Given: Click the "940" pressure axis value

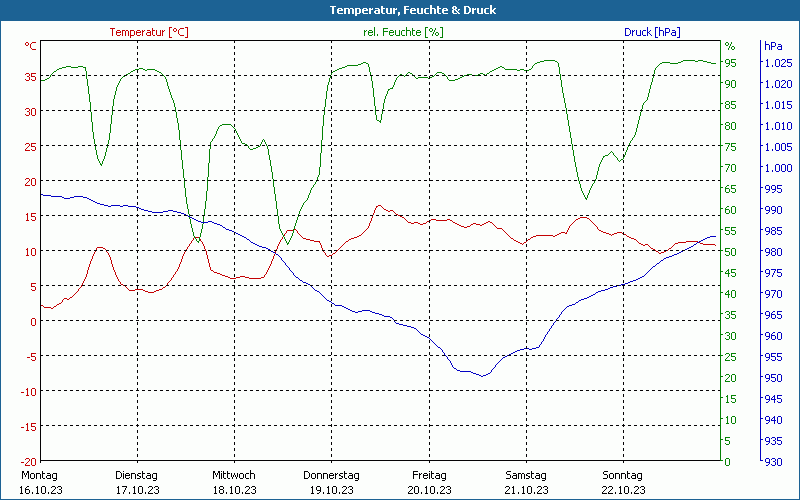Looking at the screenshot, I should click(773, 419).
